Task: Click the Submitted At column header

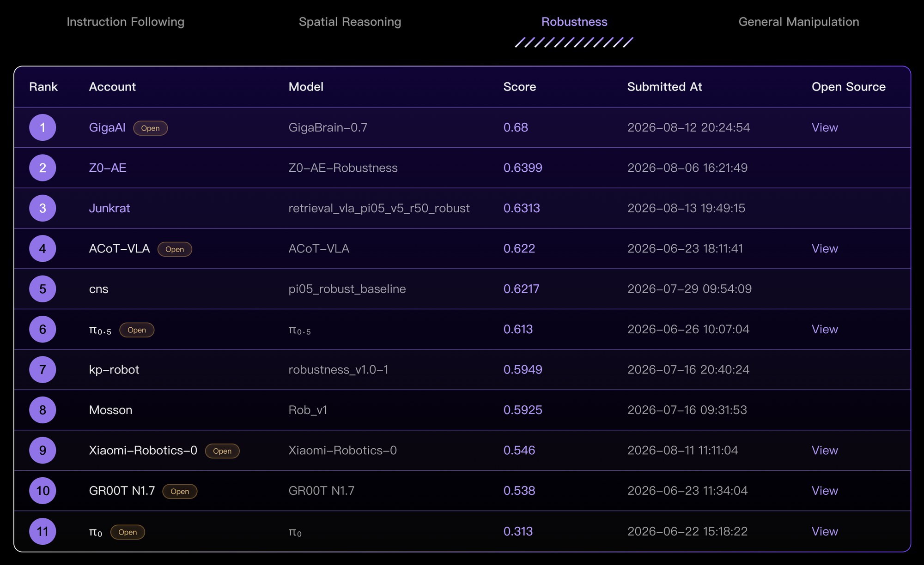Action: pyautogui.click(x=664, y=87)
